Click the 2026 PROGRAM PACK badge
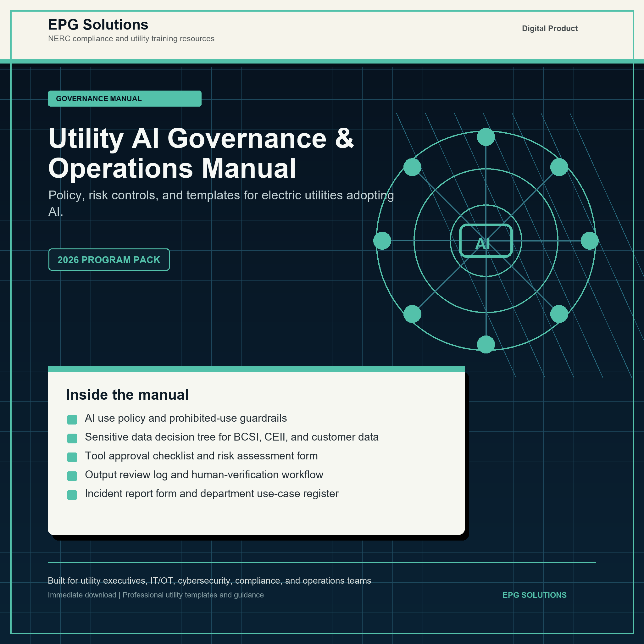 [x=109, y=260]
